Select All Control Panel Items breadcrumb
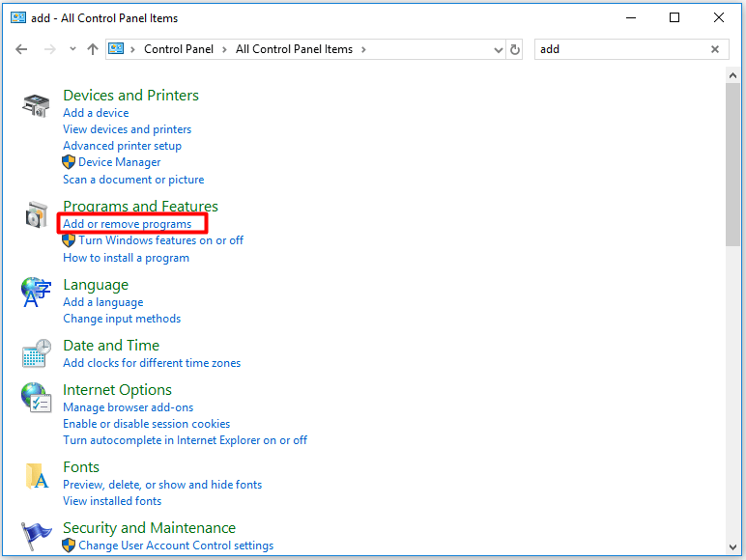The width and height of the screenshot is (746, 560). pos(294,49)
